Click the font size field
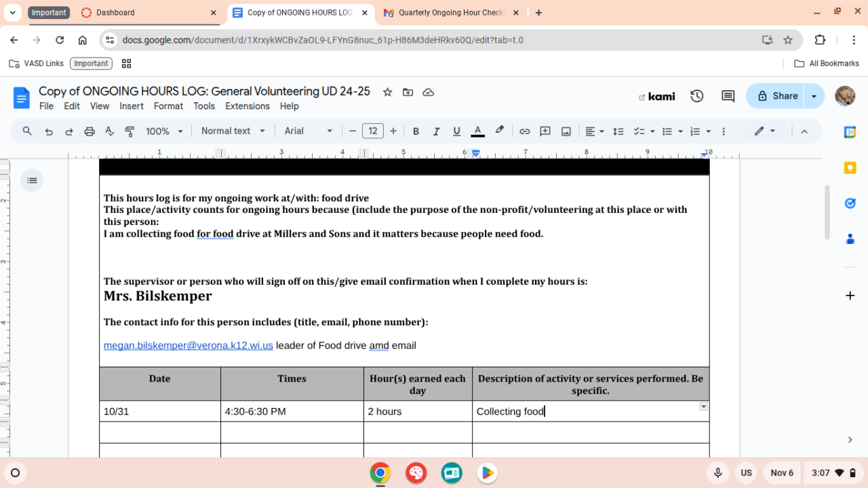The width and height of the screenshot is (868, 488). click(373, 131)
